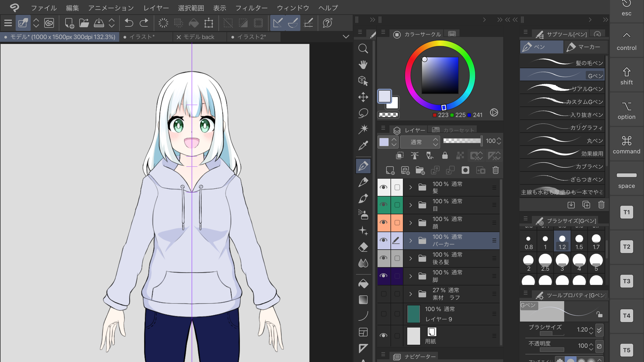Delete layer with trash icon in layer panel
Viewport: 644px width, 362px height.
tap(495, 170)
